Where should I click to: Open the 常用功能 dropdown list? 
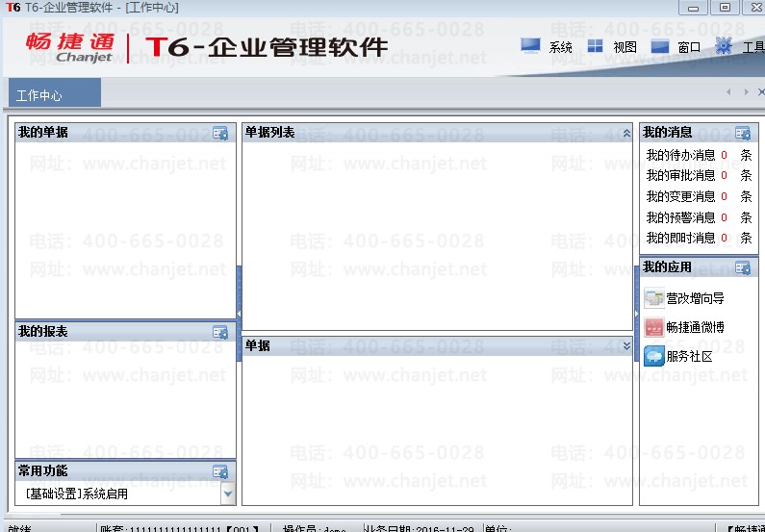227,494
